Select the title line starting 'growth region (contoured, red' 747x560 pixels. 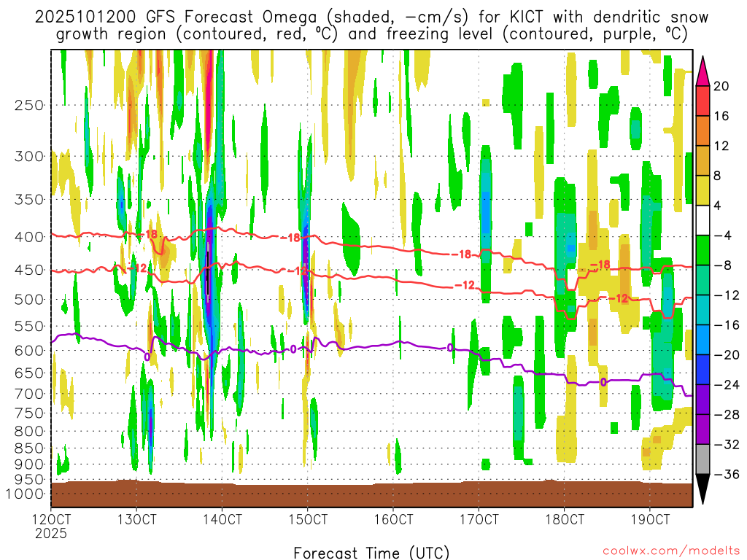pos(371,34)
